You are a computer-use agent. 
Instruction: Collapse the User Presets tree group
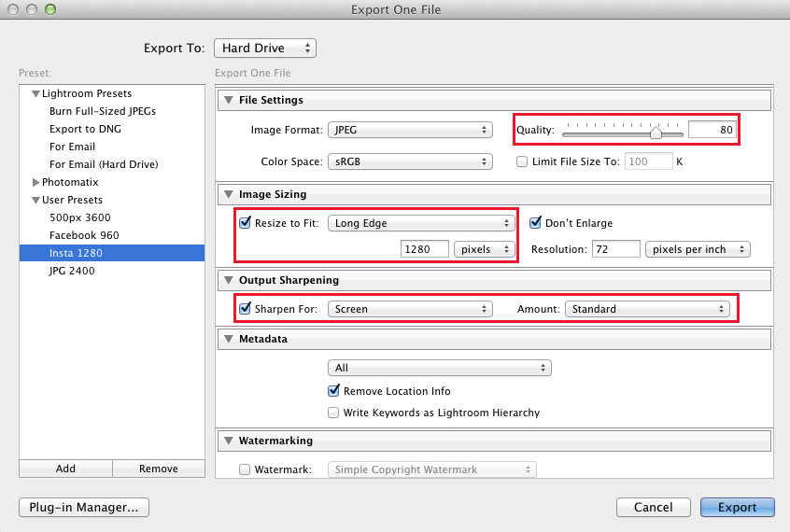[x=35, y=200]
